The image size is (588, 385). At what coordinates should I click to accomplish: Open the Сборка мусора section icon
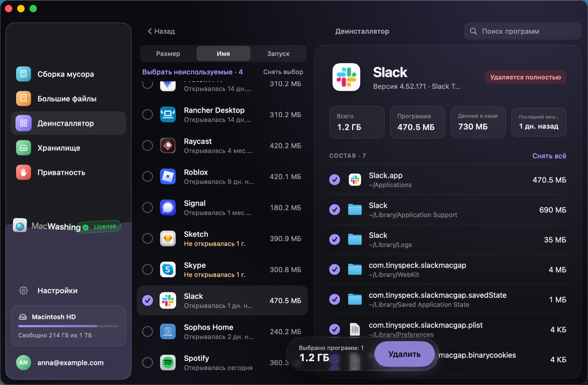pyautogui.click(x=24, y=74)
